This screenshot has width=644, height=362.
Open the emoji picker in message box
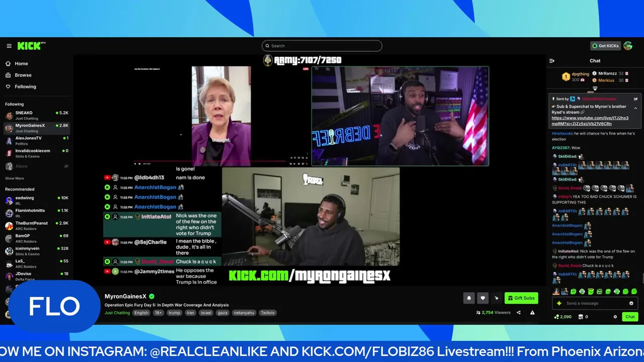(x=631, y=303)
